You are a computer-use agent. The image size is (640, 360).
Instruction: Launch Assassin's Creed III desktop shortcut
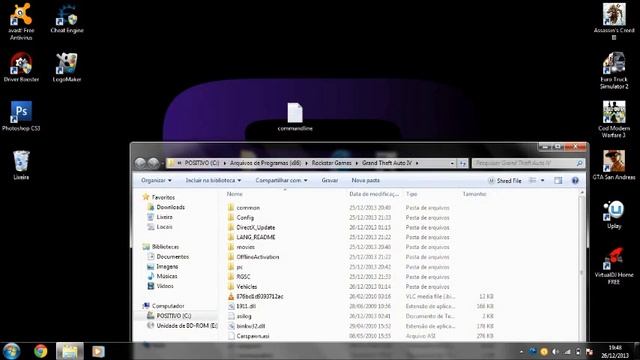[x=614, y=21]
